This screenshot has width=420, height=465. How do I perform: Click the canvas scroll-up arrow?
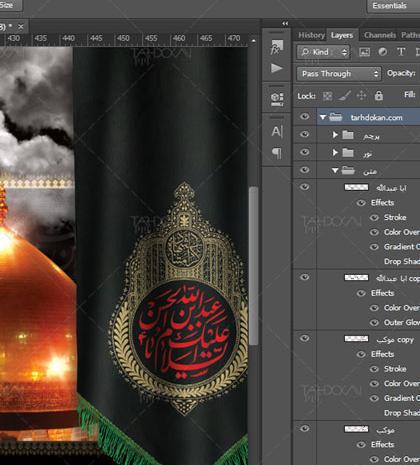point(253,41)
